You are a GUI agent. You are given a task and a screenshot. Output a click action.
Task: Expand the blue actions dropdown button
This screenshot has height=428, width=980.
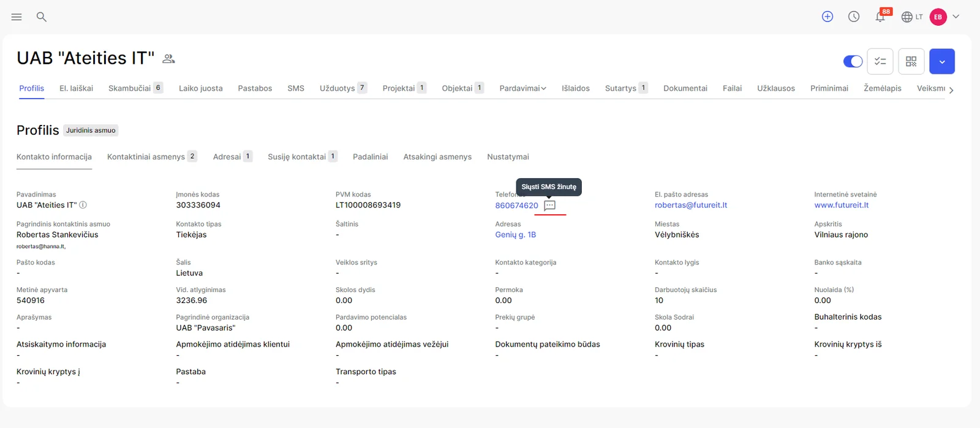(942, 61)
